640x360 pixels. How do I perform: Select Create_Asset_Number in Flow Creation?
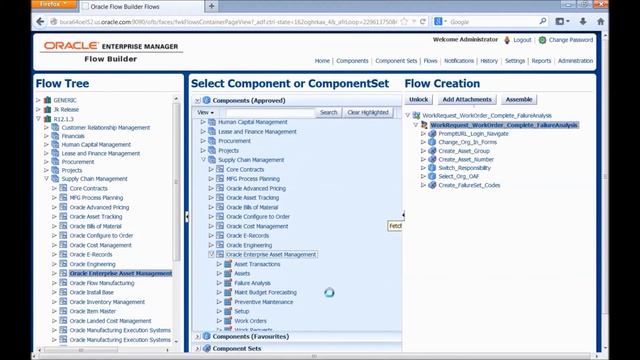pyautogui.click(x=466, y=159)
